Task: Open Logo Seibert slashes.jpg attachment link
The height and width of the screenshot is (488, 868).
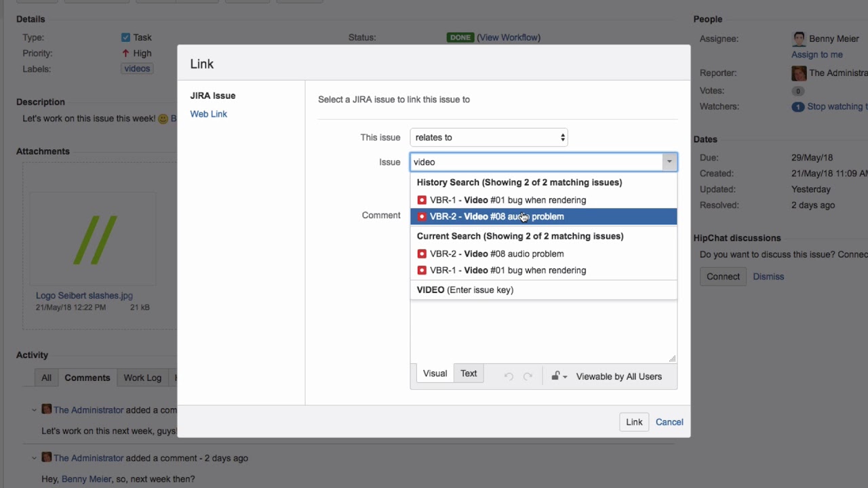Action: pyautogui.click(x=84, y=296)
